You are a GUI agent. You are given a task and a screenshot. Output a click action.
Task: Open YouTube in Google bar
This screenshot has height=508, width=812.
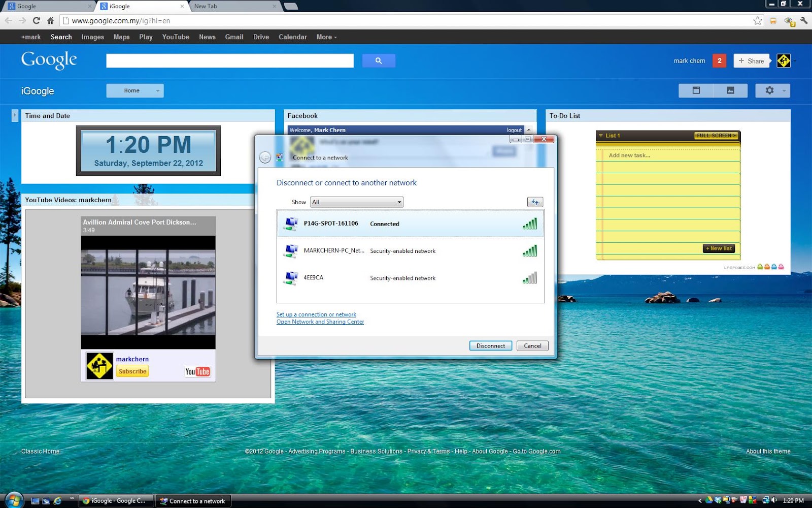(x=176, y=37)
